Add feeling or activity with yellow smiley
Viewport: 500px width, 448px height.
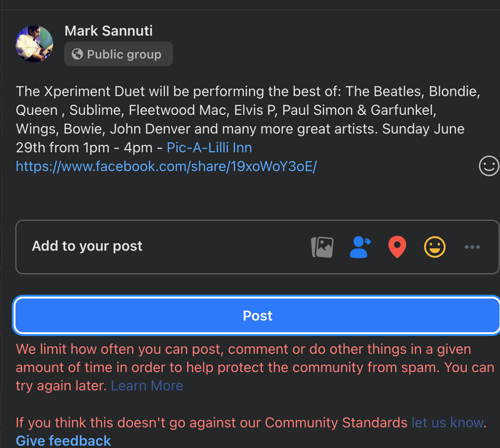(x=435, y=247)
